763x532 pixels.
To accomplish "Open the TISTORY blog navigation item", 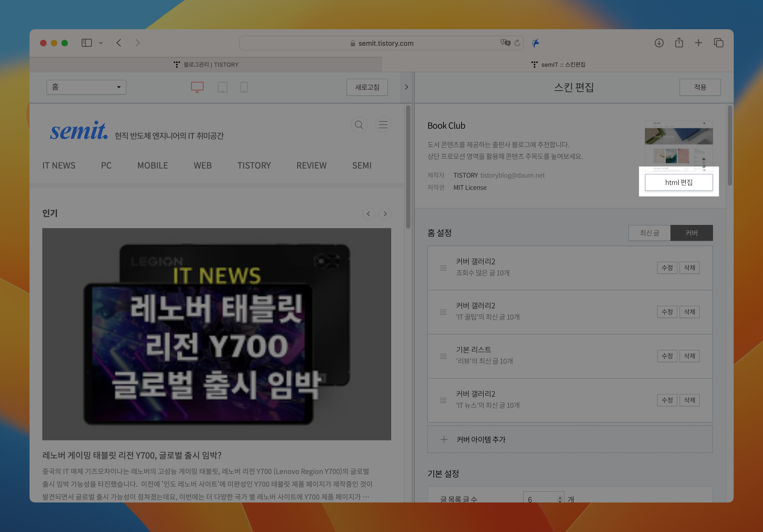I will (254, 165).
